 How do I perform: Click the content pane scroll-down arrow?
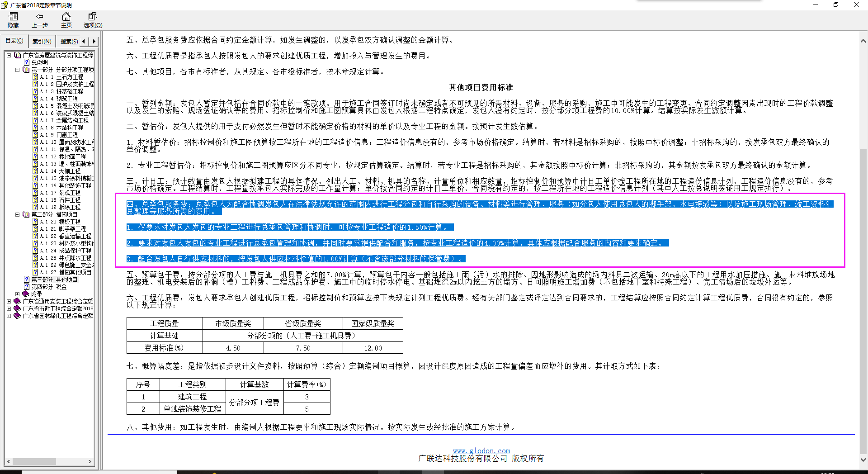863,460
